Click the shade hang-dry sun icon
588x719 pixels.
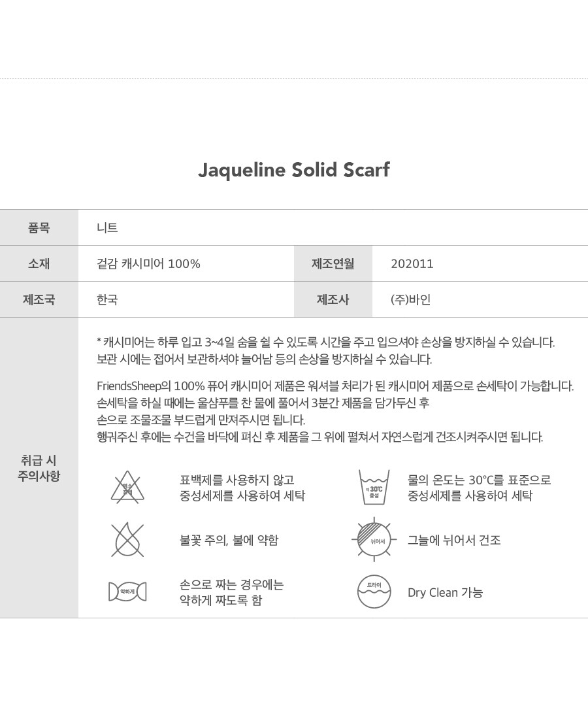[x=374, y=540]
